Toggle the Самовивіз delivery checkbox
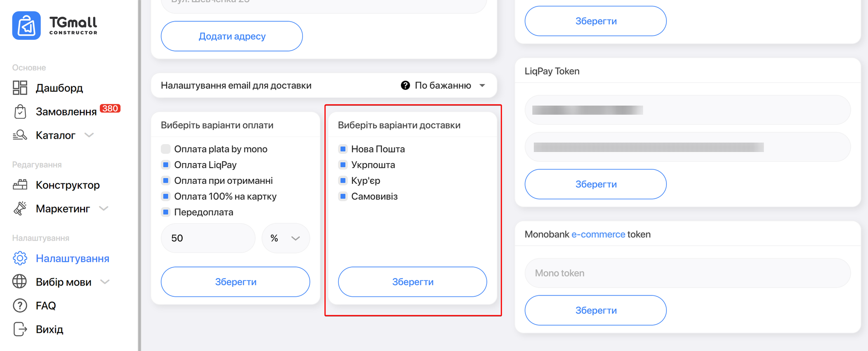Image resolution: width=868 pixels, height=351 pixels. (x=343, y=197)
